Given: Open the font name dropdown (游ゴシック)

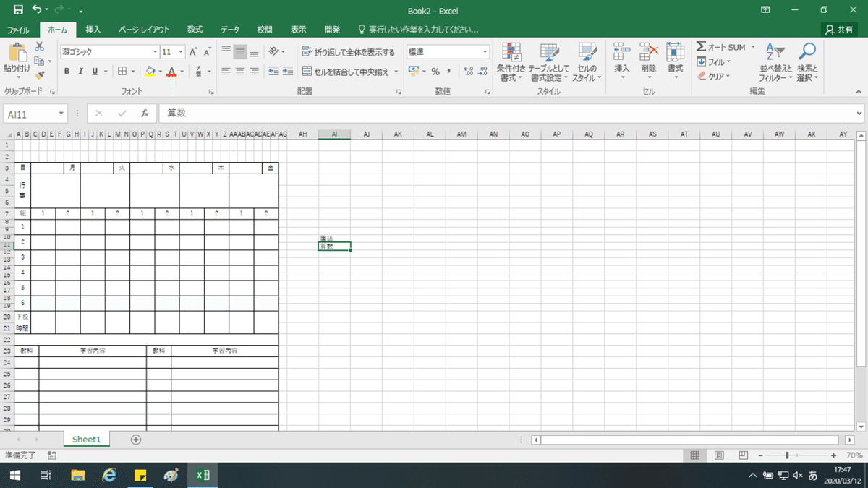Looking at the screenshot, I should coord(155,52).
